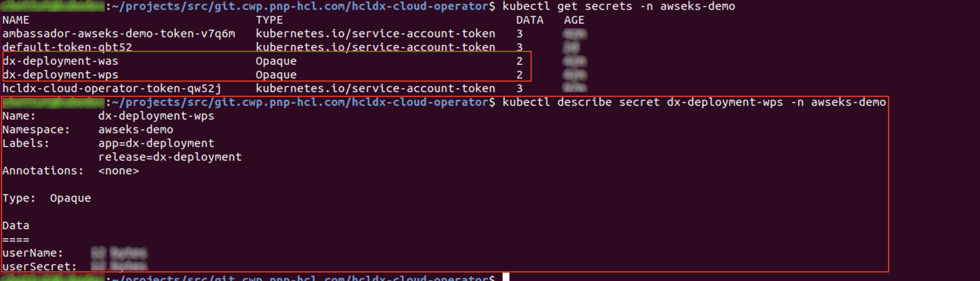
Task: Select the default-token-gbt52 secret name
Action: coord(67,47)
